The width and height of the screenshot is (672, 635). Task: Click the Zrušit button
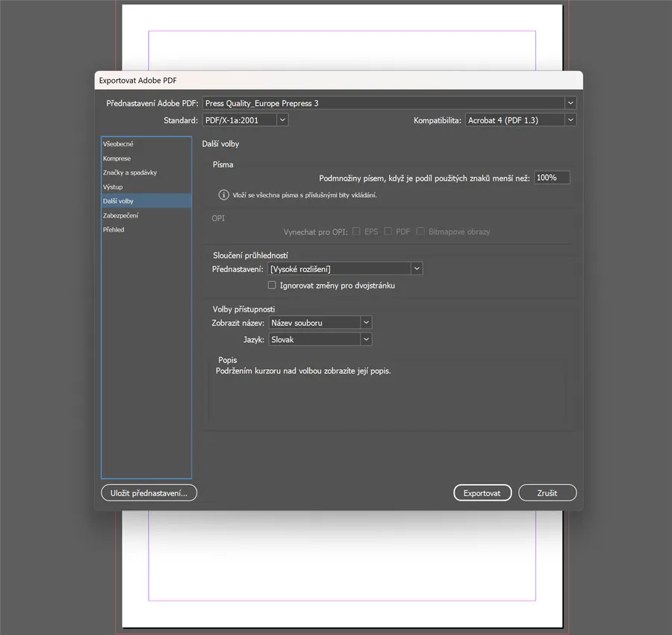tap(547, 492)
